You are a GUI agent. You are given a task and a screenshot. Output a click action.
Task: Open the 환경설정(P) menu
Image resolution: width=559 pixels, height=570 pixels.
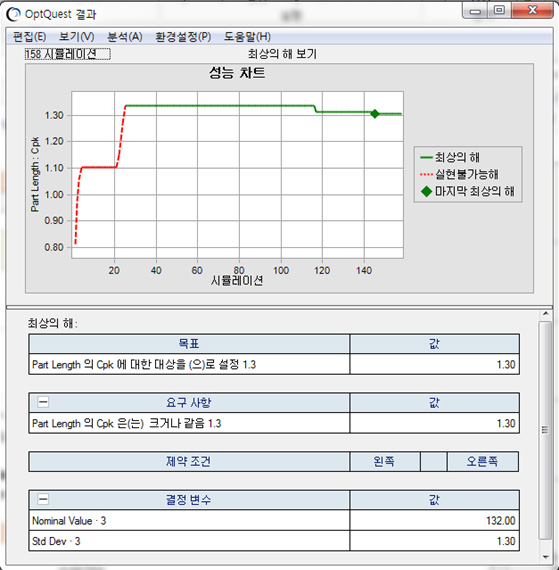pos(183,37)
